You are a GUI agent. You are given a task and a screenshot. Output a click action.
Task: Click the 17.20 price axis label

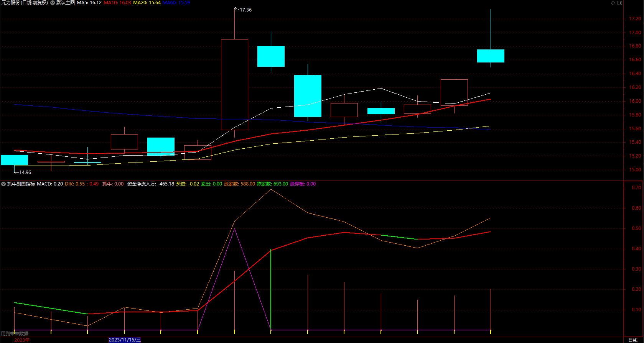(635, 19)
